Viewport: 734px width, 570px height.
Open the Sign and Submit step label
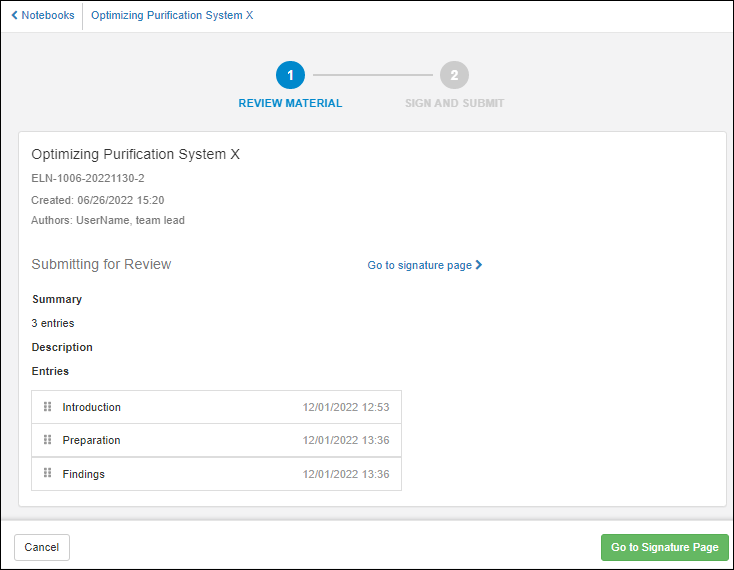tap(454, 103)
